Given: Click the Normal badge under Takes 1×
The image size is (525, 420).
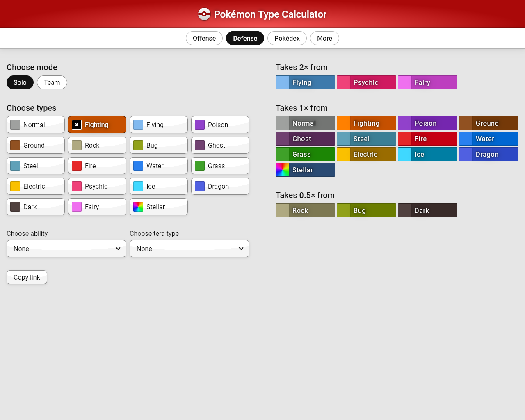Looking at the screenshot, I should (x=305, y=123).
